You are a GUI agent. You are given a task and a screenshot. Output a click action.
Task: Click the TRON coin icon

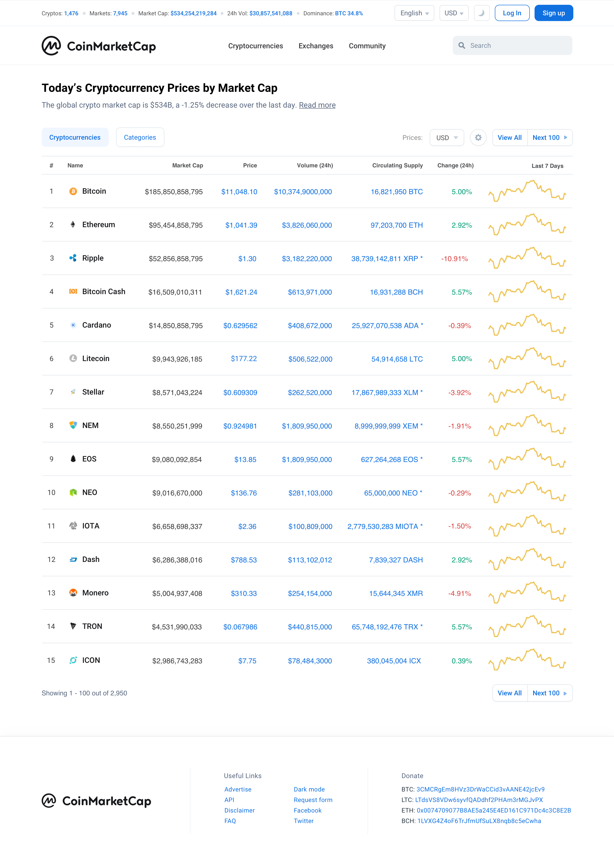coord(73,626)
